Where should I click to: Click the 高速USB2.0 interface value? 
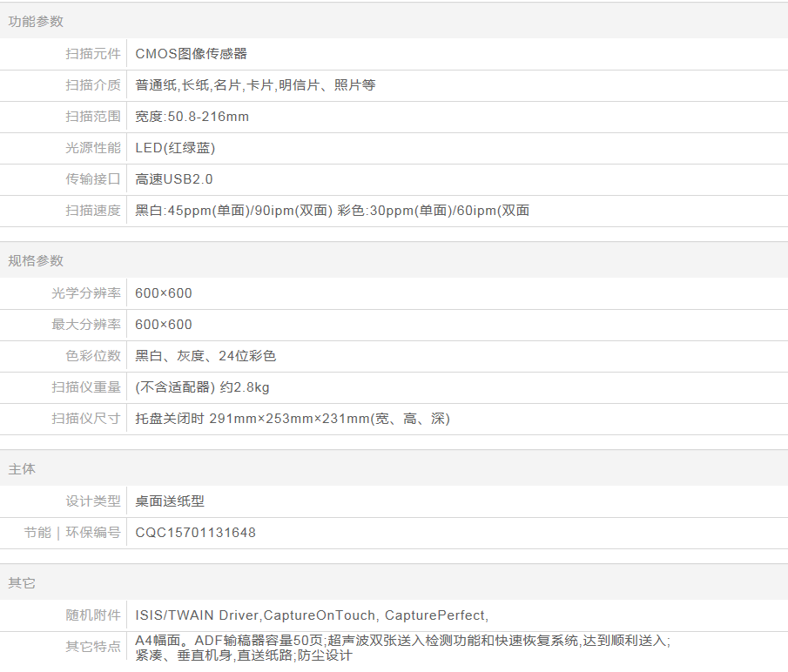174,179
